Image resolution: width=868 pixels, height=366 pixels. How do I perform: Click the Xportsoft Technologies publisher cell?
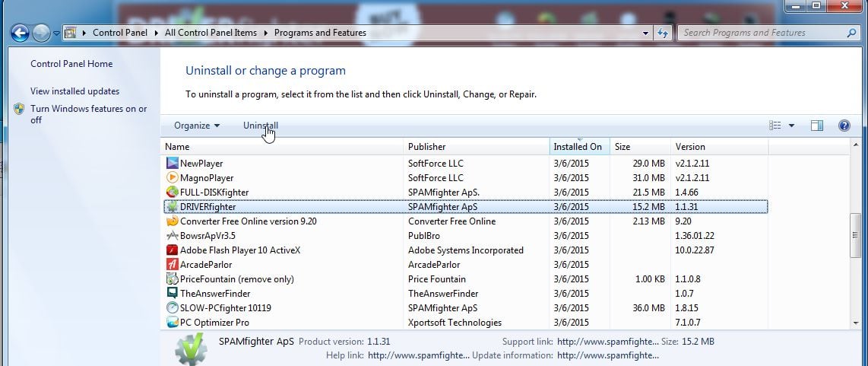click(x=455, y=322)
